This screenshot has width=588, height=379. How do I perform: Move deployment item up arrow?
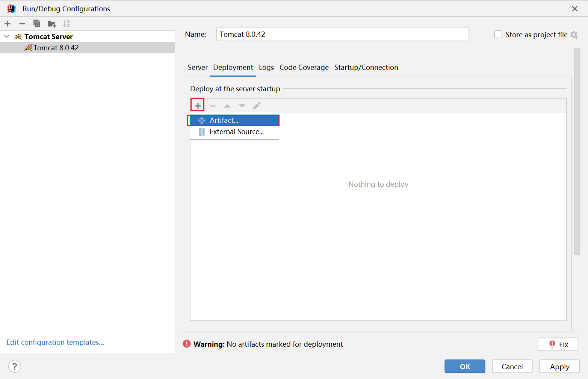pos(227,106)
